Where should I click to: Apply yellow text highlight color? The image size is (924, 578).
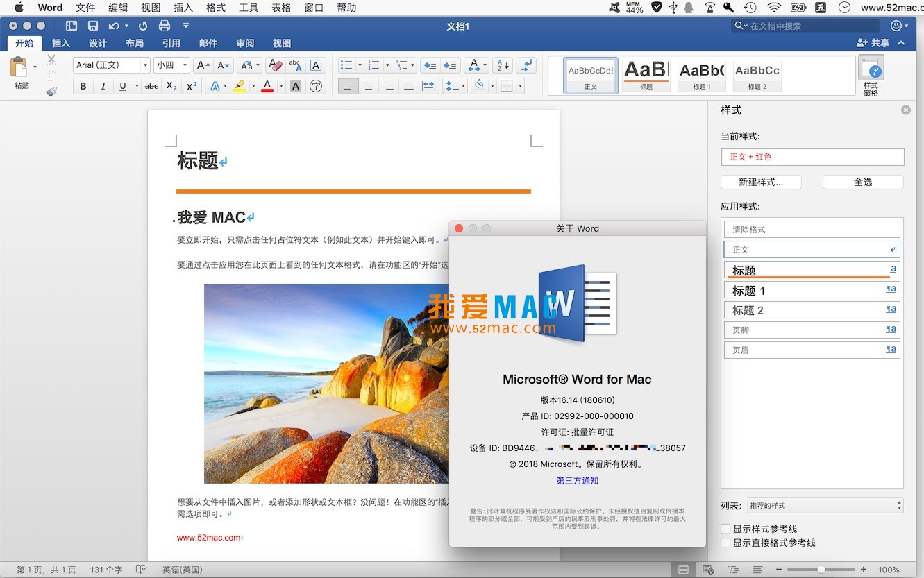click(240, 86)
